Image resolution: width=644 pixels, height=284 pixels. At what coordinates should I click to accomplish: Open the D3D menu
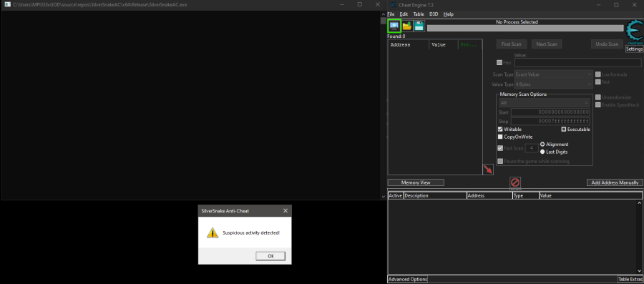click(x=434, y=14)
